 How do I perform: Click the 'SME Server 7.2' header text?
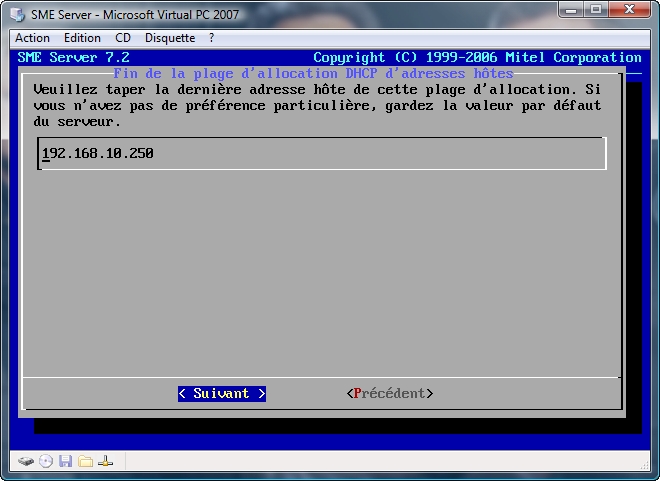73,57
